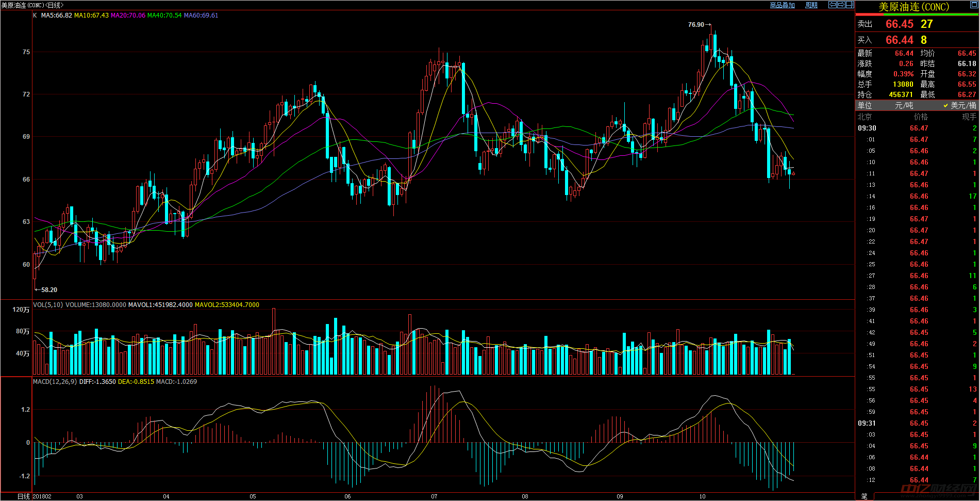Click the 幅度 value 0.39%
Image resolution: width=980 pixels, height=501 pixels.
tap(903, 74)
